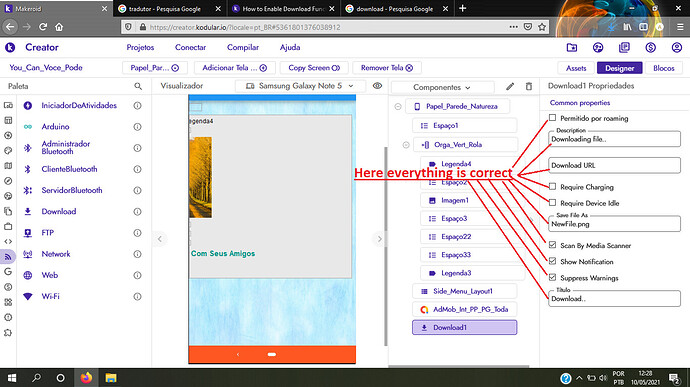This screenshot has width=690, height=387.
Task: Edit the Description text field
Action: [614, 139]
